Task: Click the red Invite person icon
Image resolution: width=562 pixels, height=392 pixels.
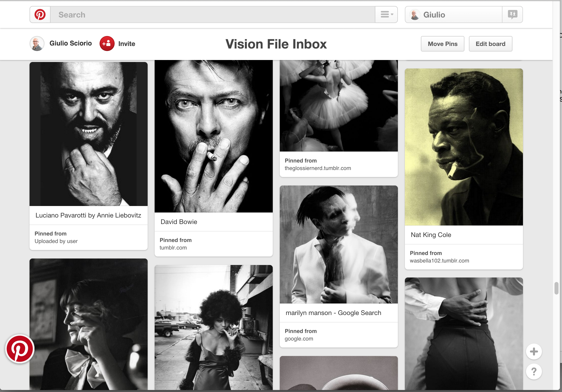Action: tap(107, 43)
